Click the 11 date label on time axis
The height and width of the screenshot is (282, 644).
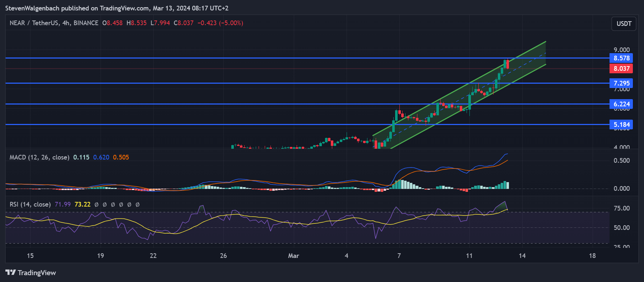pos(469,256)
